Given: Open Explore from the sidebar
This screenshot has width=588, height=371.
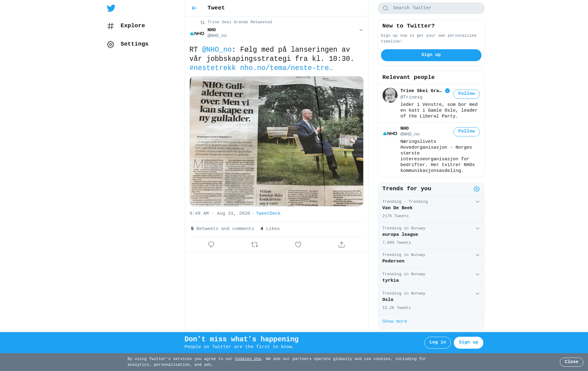Looking at the screenshot, I should click(132, 26).
